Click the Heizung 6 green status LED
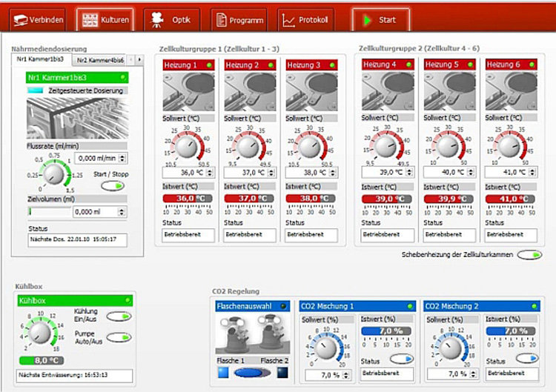The height and width of the screenshot is (392, 556). [532, 64]
